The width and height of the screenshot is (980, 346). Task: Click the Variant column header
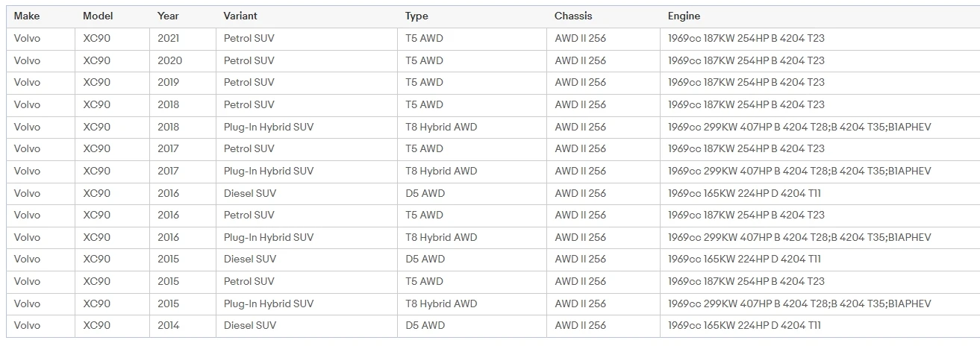[240, 16]
